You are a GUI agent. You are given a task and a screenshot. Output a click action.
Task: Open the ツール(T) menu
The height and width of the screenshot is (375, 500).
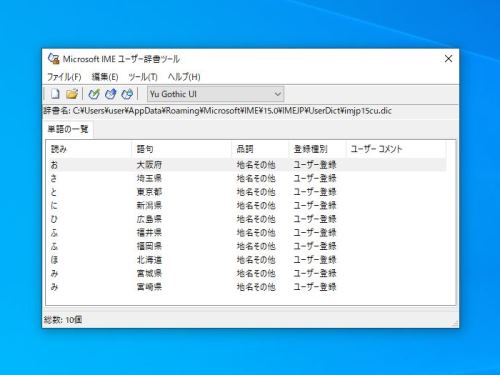(x=143, y=77)
